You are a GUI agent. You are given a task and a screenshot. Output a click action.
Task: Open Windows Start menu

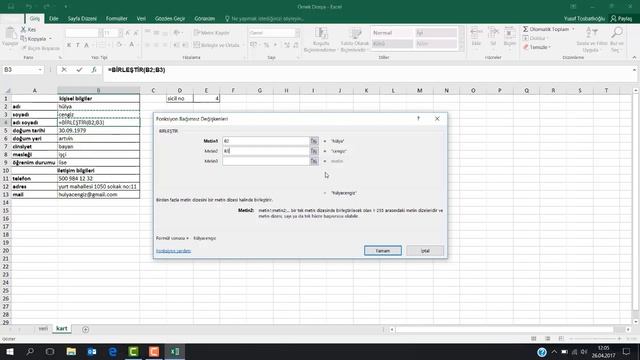pyautogui.click(x=10, y=351)
